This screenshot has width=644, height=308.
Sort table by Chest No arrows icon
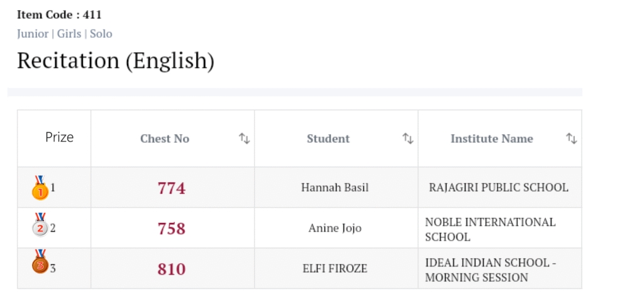click(245, 139)
